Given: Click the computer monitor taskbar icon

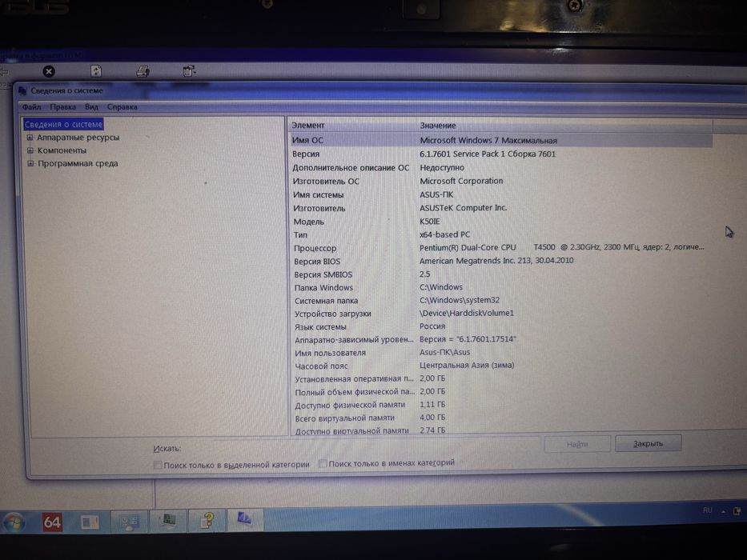Looking at the screenshot, I should click(x=168, y=521).
